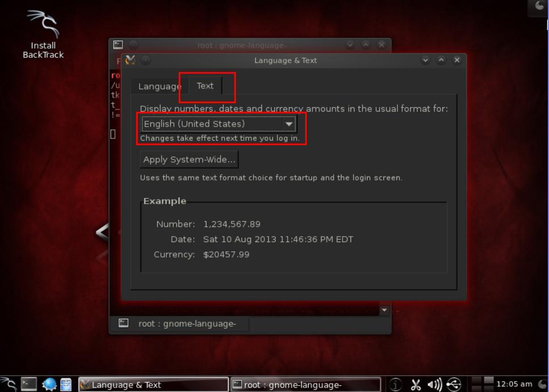The width and height of the screenshot is (549, 392).
Task: Open the Install BackTrack desktop icon
Action: click(x=43, y=35)
